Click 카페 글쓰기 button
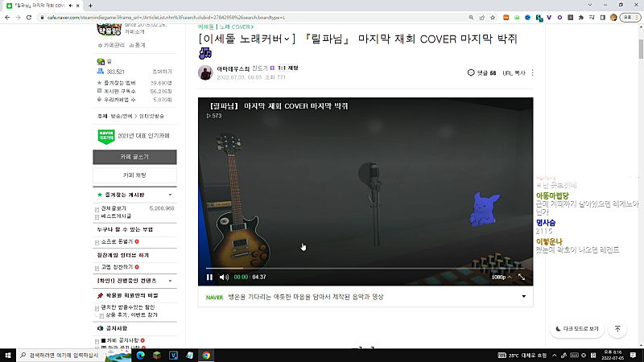The height and width of the screenshot is (362, 644). click(134, 157)
